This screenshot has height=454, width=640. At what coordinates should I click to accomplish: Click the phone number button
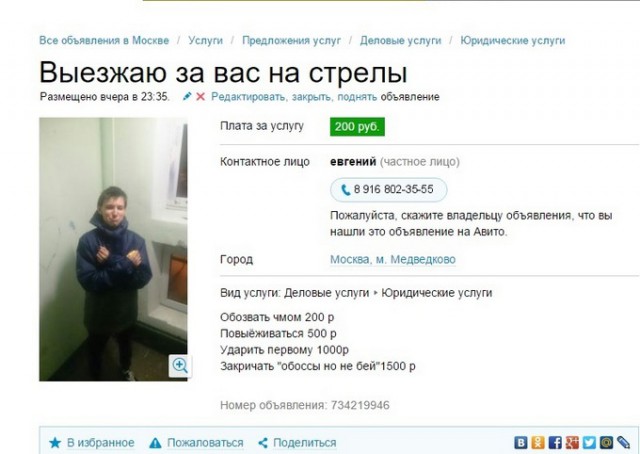[x=389, y=189]
